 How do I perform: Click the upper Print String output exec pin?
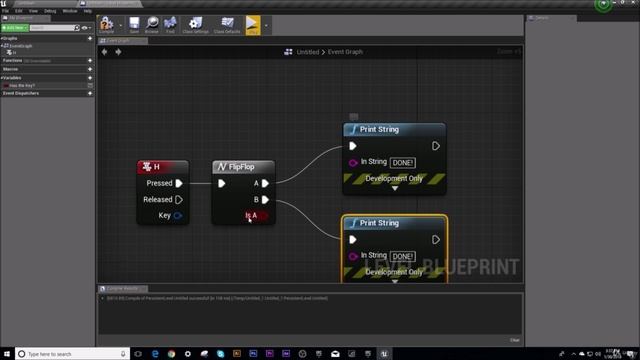436,146
